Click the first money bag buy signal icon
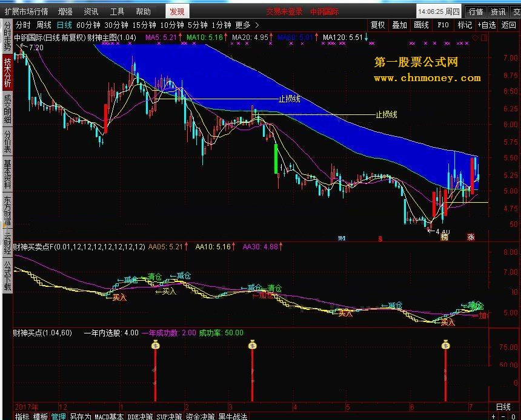The image size is (521, 420). [x=155, y=344]
